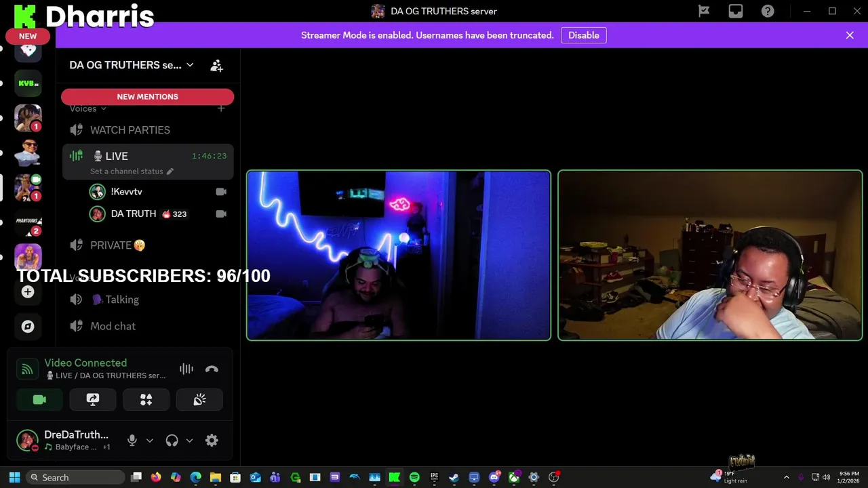Viewport: 868px width, 488px height.
Task: Add a channel to Voices category
Action: click(221, 108)
